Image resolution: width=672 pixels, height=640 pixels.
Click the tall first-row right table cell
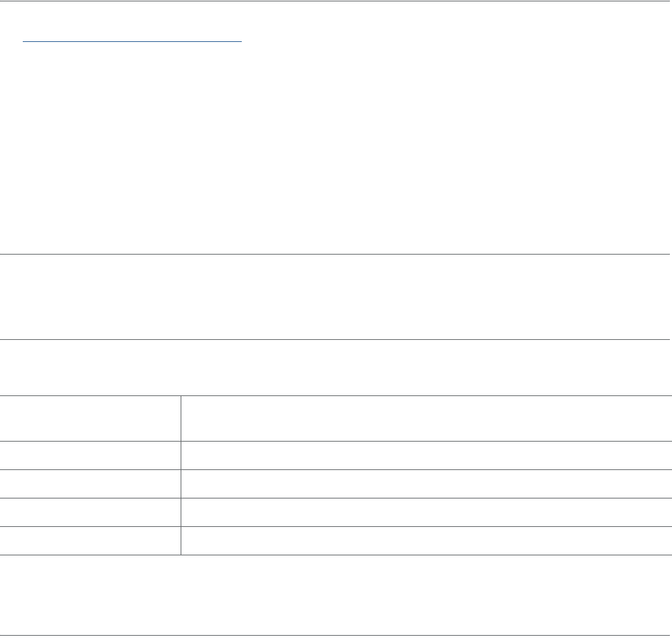point(425,418)
